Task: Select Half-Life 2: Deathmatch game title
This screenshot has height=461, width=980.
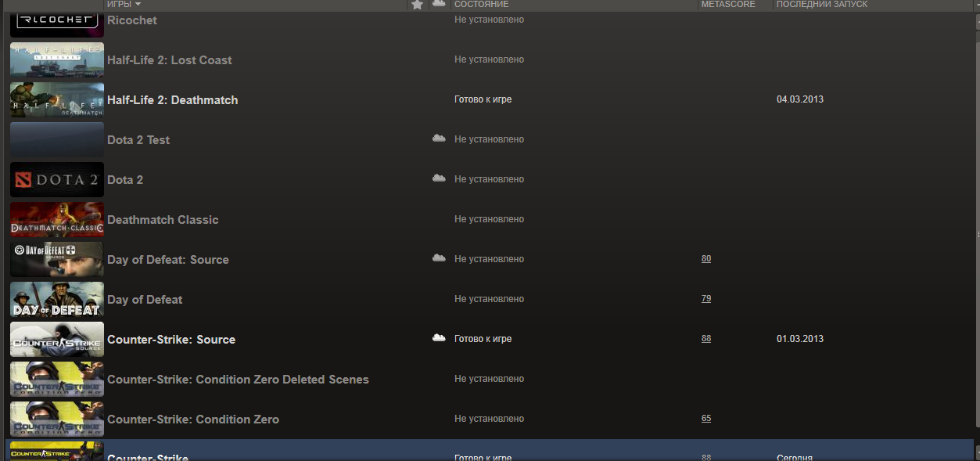Action: [172, 100]
